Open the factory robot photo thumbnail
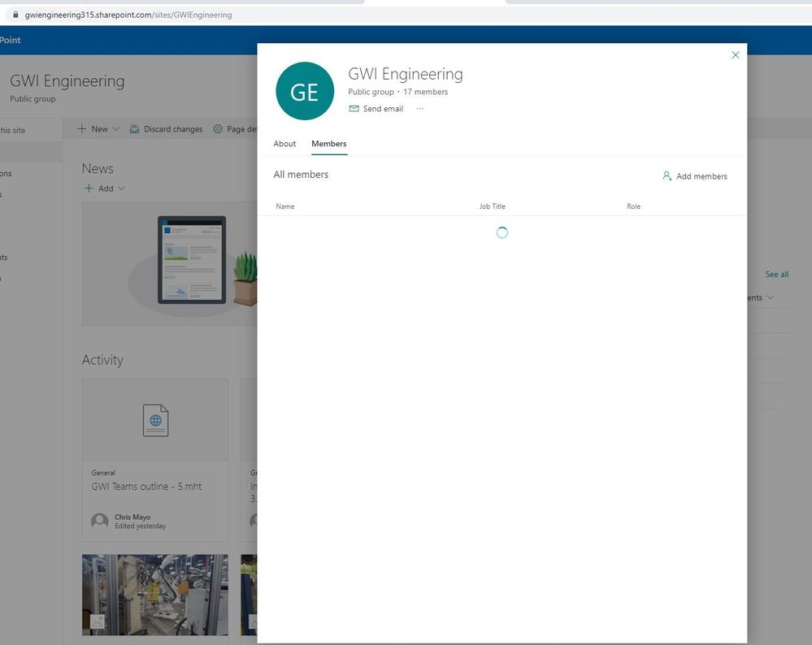Screen dimensions: 812x645 154,595
